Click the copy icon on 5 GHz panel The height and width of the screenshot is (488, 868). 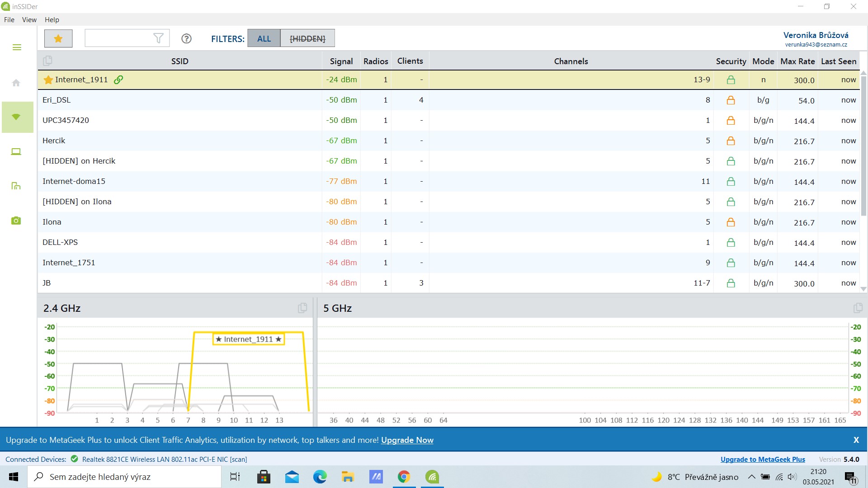(x=858, y=308)
